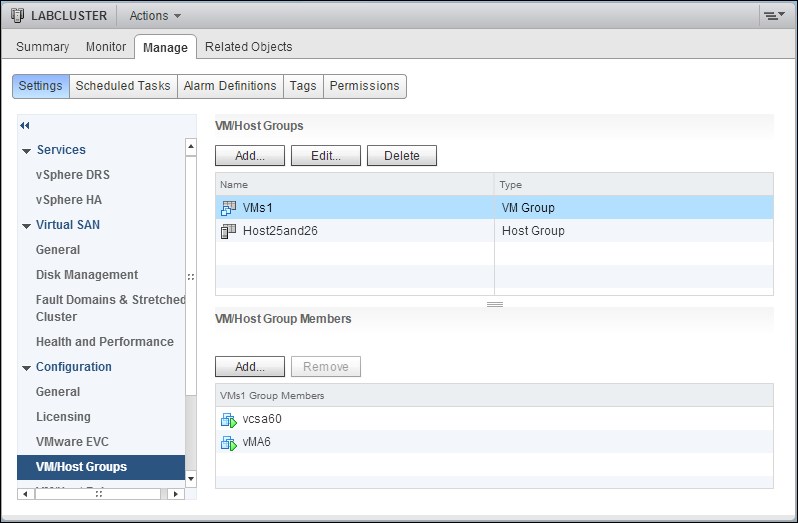Switch to the Summary tab
Viewport: 798px width, 523px height.
point(43,47)
